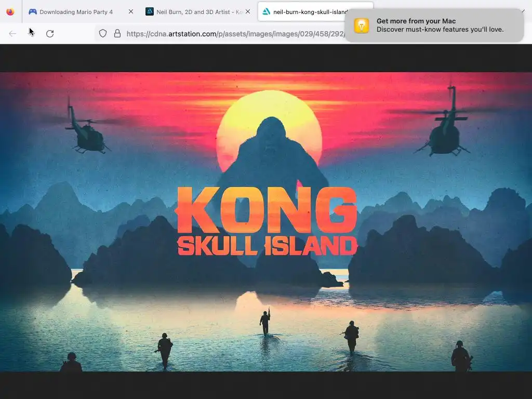This screenshot has width=532, height=399.
Task: Reload the page with refresh icon
Action: tap(50, 34)
